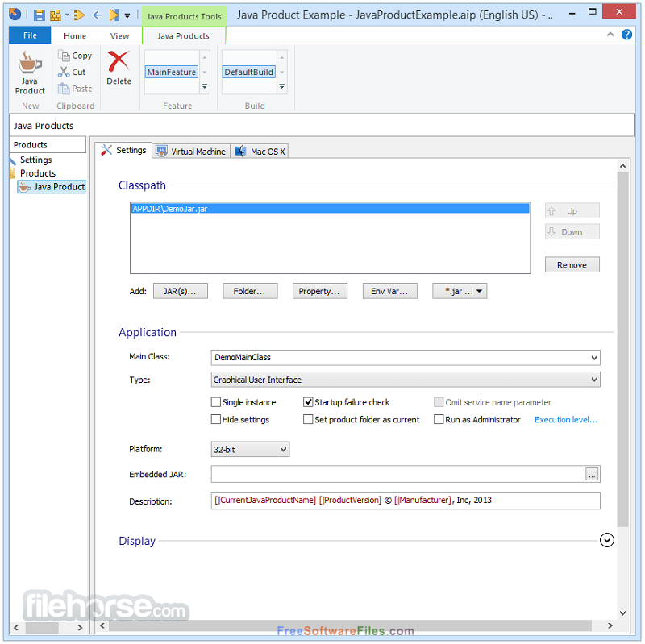The height and width of the screenshot is (644, 645).
Task: Expand the Display section chevron
Action: (607, 540)
